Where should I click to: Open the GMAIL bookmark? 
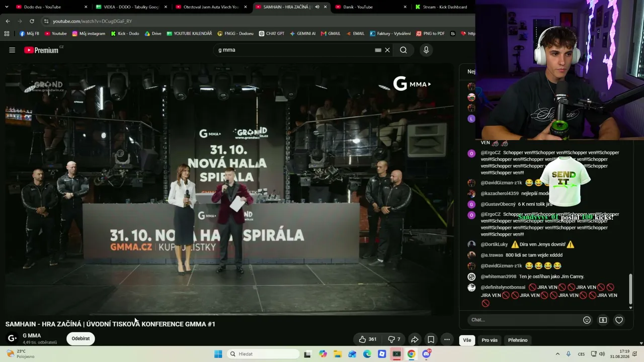[x=331, y=34]
